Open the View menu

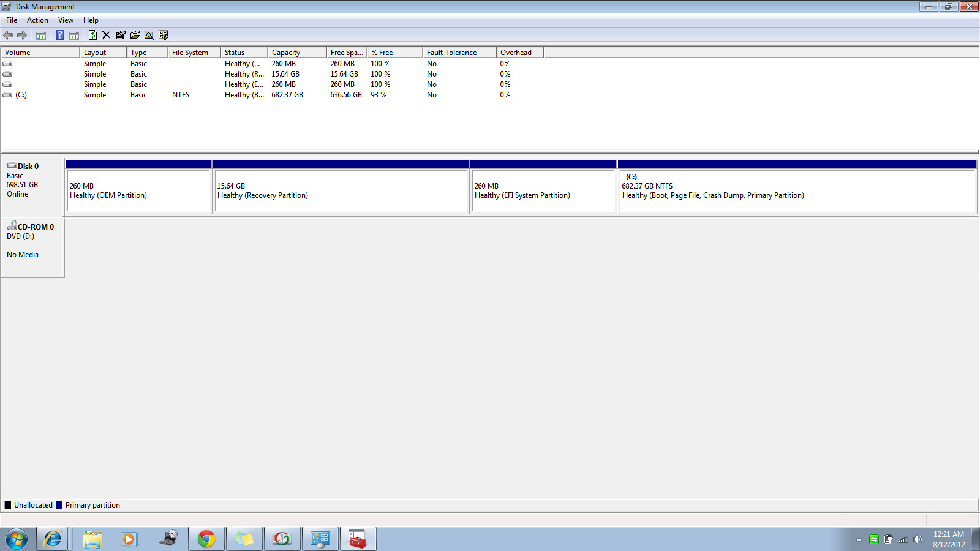[66, 20]
